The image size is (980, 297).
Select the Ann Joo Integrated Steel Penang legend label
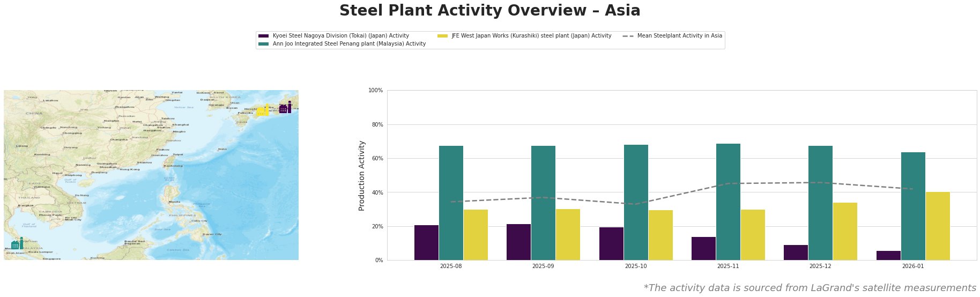tap(349, 44)
